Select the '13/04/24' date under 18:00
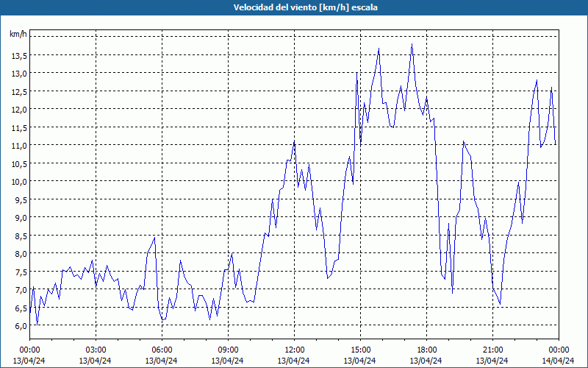This screenshot has height=368, width=588. [426, 361]
